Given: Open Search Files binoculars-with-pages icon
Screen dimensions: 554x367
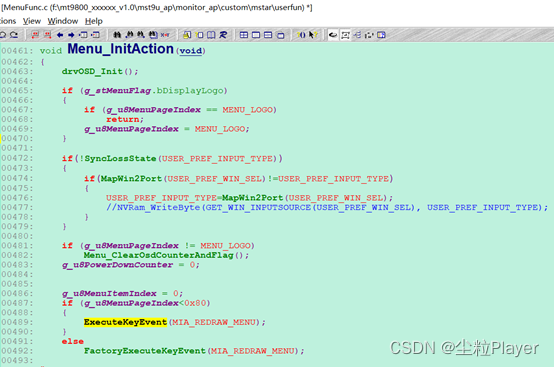Looking at the screenshot, I should 153,35.
